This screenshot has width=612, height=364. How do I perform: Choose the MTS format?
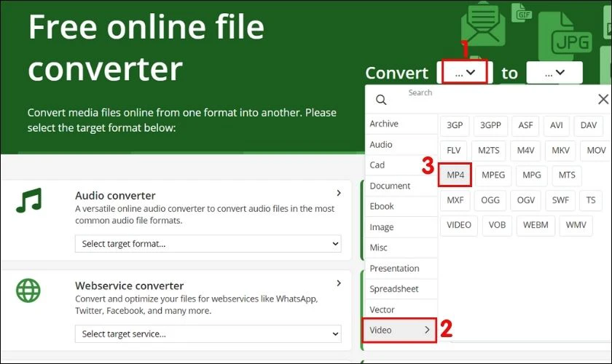(x=567, y=175)
